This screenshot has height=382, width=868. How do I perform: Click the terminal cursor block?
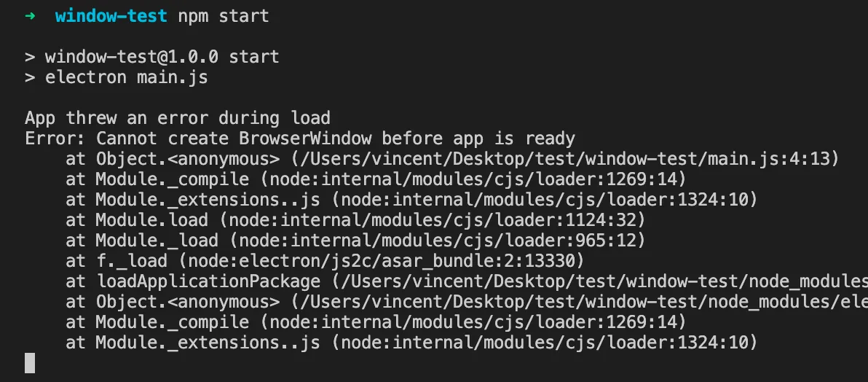coord(30,363)
